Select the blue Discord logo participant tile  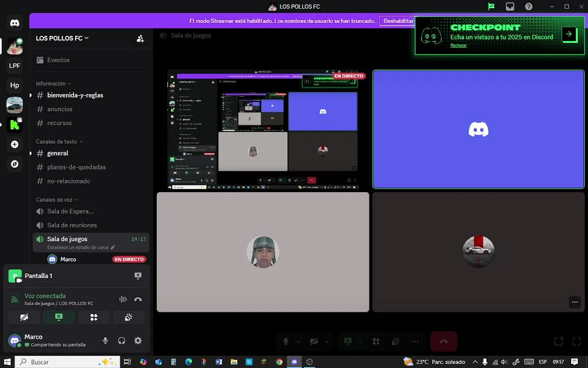[x=478, y=129]
